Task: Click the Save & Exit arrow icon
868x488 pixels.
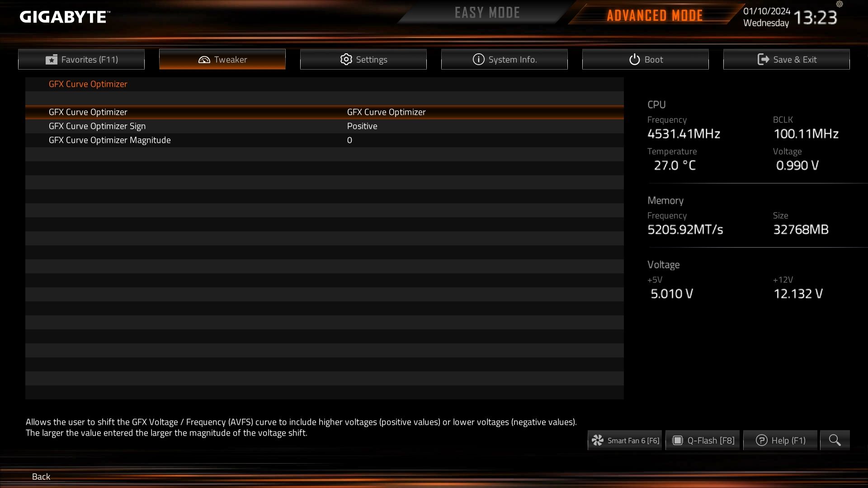Action: click(x=763, y=59)
